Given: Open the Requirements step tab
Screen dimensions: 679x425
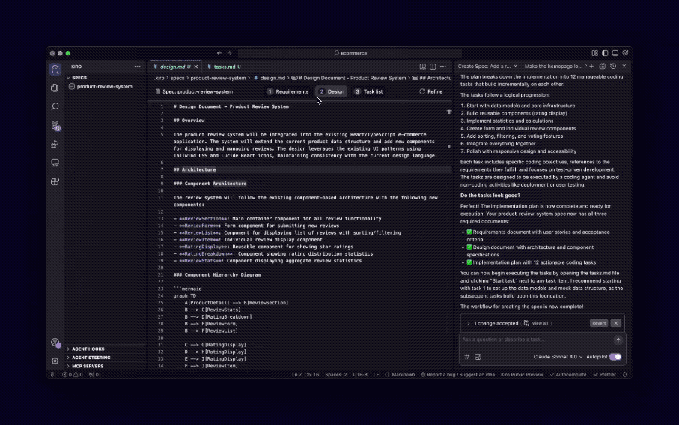Looking at the screenshot, I should (x=288, y=92).
